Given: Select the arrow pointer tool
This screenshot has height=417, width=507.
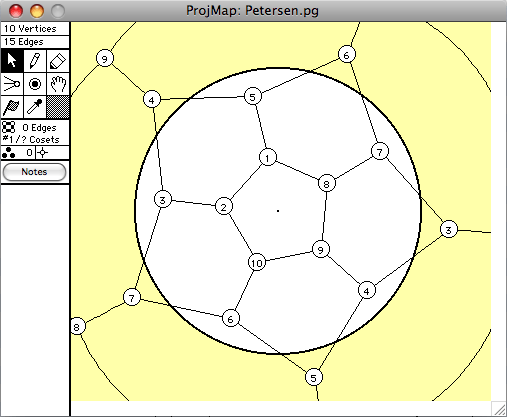Looking at the screenshot, I should [12, 61].
